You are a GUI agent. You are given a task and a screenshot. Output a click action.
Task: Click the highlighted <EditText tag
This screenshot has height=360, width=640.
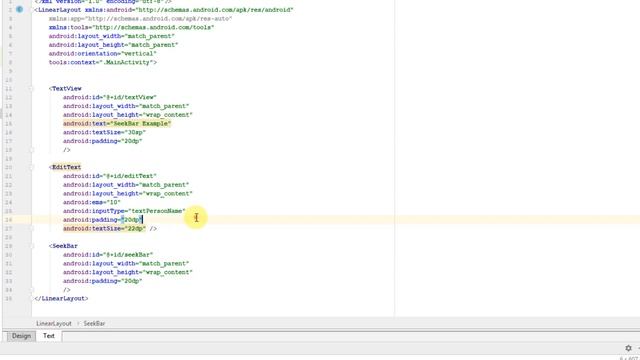(x=65, y=167)
